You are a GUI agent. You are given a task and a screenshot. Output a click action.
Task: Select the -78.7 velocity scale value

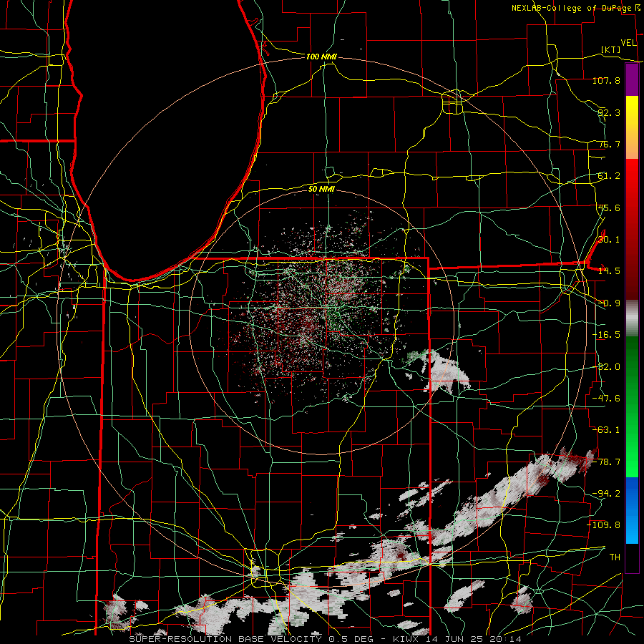(x=606, y=462)
